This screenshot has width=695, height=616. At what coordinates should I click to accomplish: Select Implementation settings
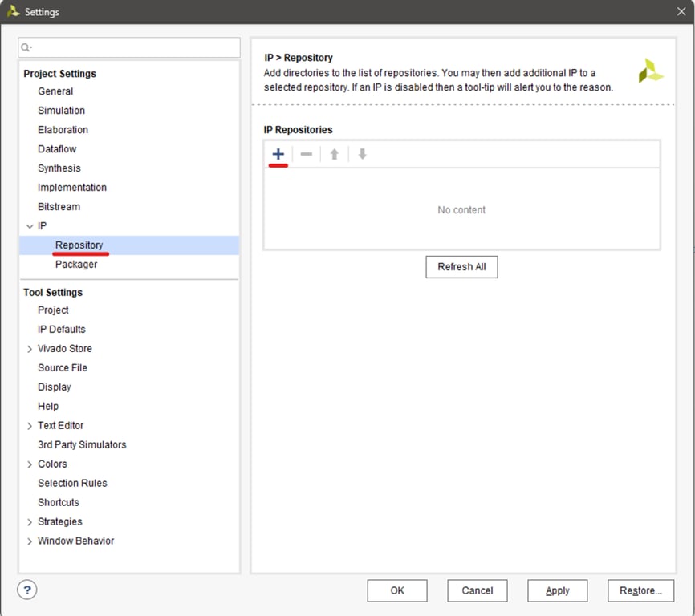coord(72,188)
